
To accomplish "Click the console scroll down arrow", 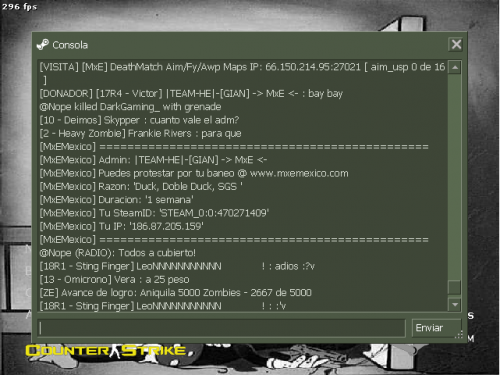I will [455, 305].
